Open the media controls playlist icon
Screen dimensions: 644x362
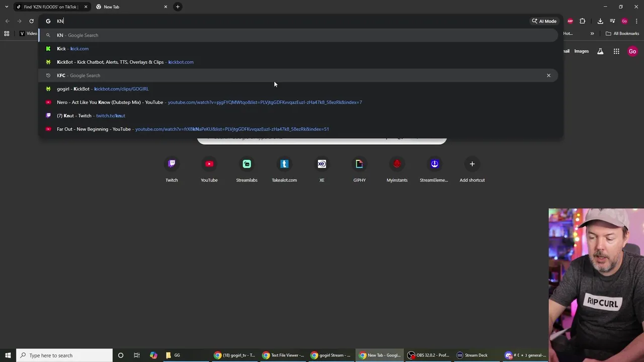[612, 21]
